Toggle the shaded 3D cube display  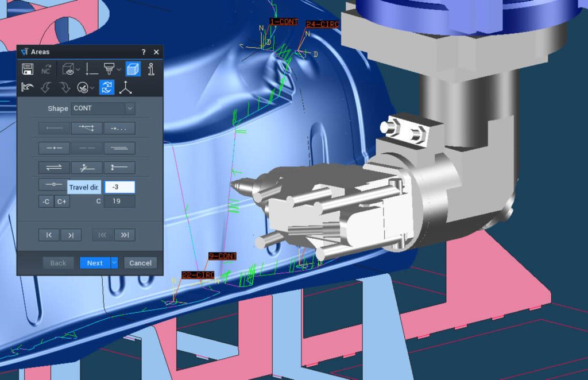(133, 69)
